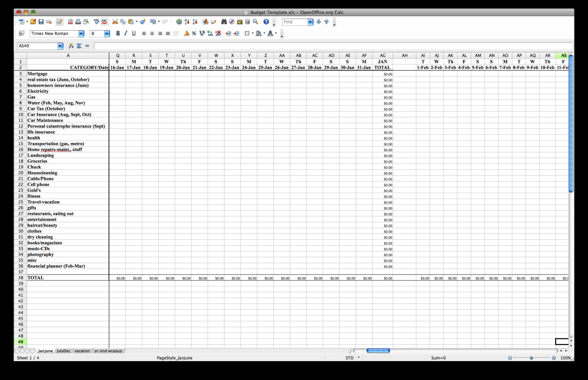Viewport: 588px width, 380px height.
Task: Apply percent number format
Action: (193, 34)
